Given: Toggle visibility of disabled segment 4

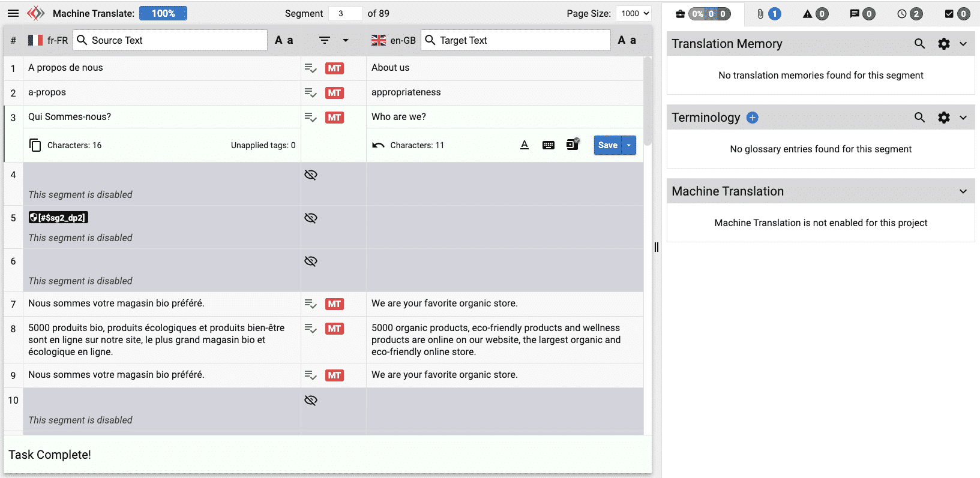Looking at the screenshot, I should (311, 175).
